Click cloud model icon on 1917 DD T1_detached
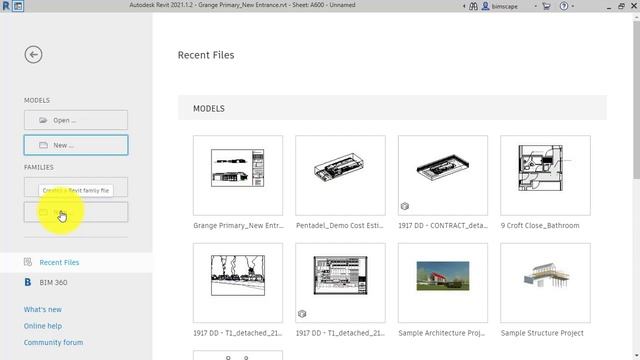The width and height of the screenshot is (640, 360). 302,314
